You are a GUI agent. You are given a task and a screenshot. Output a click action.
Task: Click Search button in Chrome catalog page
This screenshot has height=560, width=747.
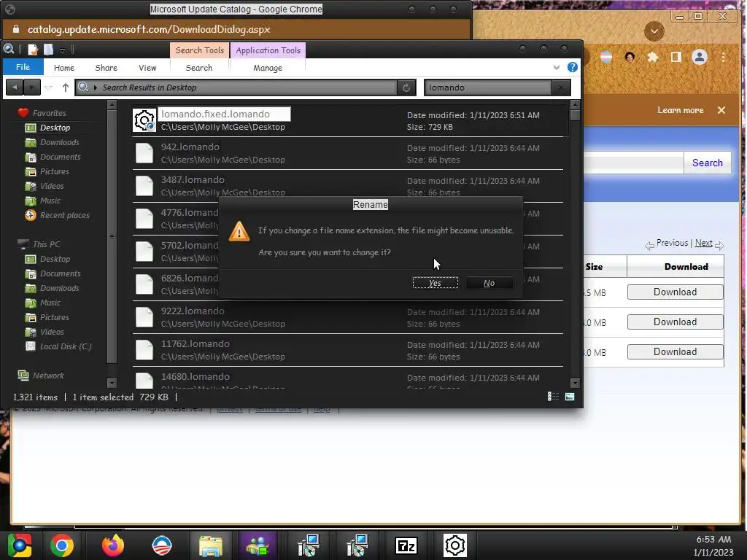[x=707, y=163]
